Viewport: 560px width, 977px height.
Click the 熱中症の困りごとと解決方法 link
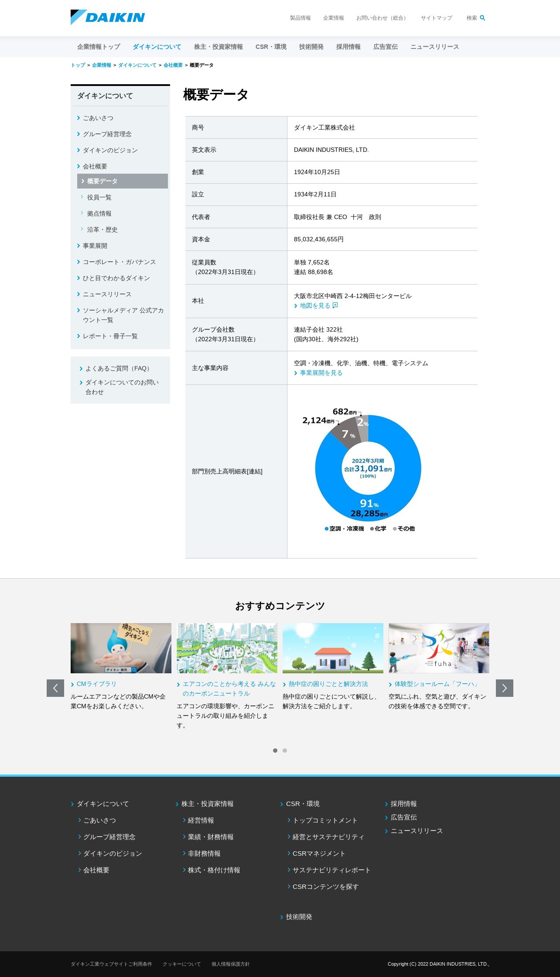[x=328, y=684]
